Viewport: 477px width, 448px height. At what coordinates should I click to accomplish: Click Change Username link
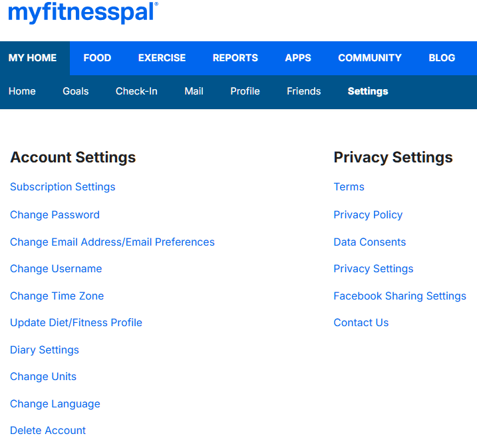pos(56,269)
